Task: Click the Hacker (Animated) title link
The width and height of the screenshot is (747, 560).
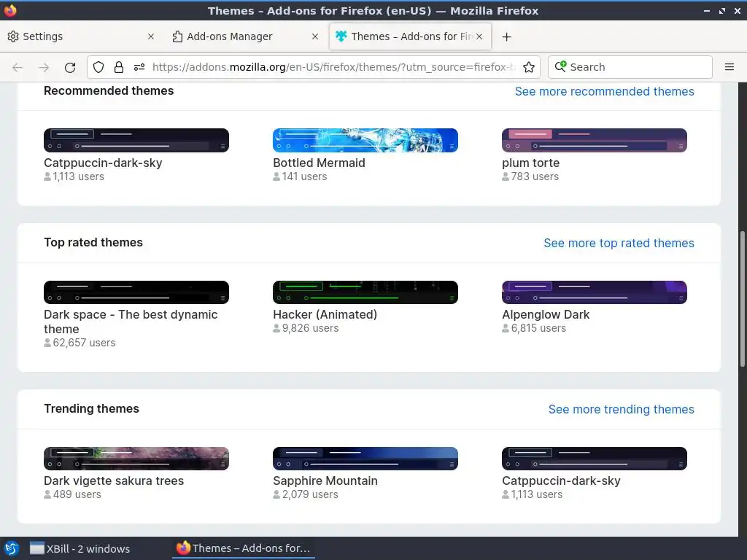Action: click(x=325, y=315)
